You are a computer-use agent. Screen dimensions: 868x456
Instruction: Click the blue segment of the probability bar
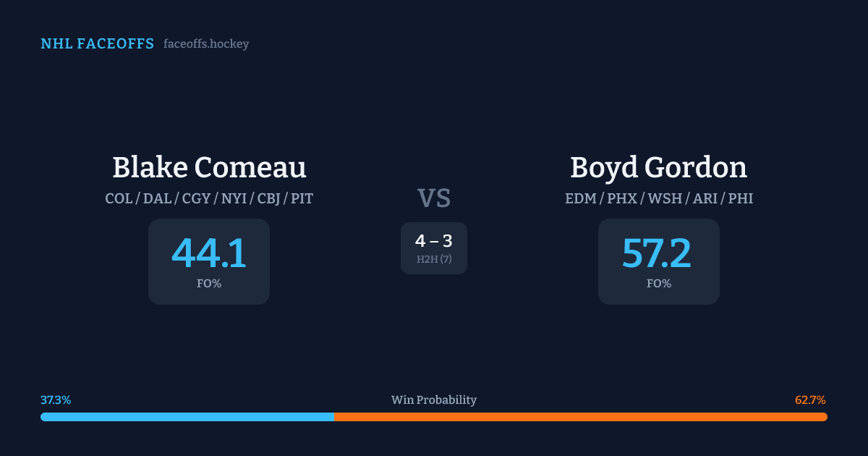point(187,417)
